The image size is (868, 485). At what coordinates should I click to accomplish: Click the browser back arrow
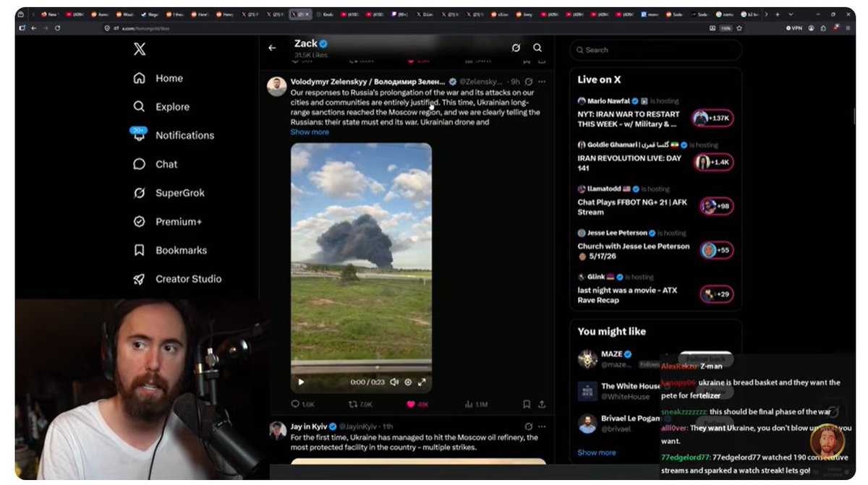[x=33, y=27]
